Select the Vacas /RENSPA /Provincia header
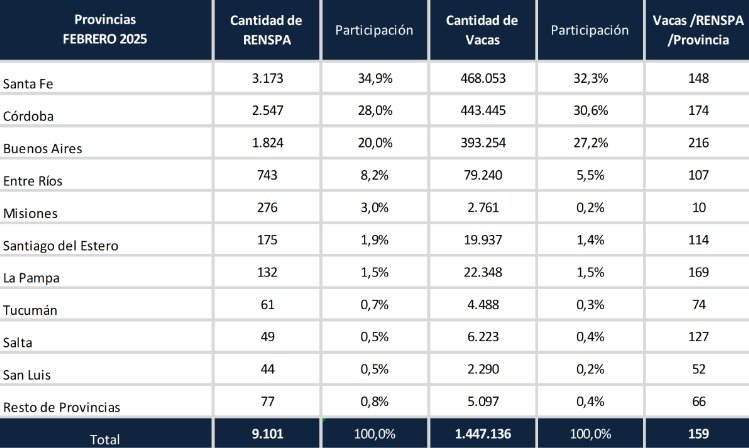The image size is (749, 448). [x=698, y=30]
